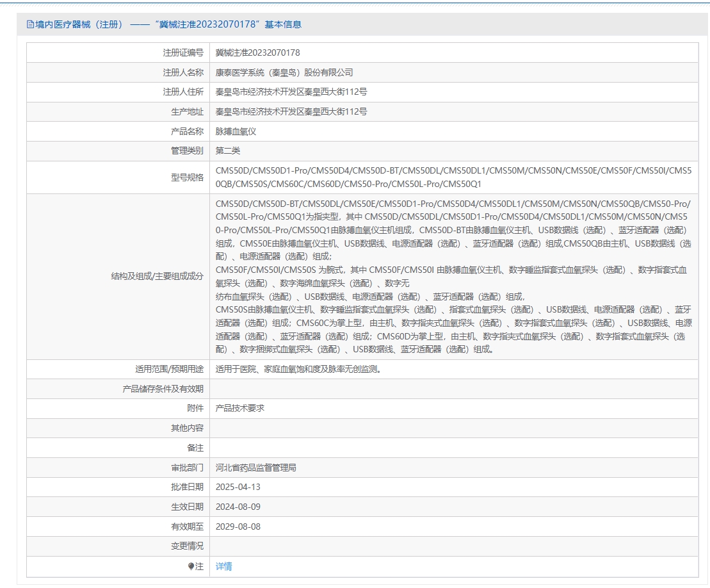710x588 pixels.
Task: Select the address value in the 注册人住所 row
Action: tap(291, 92)
